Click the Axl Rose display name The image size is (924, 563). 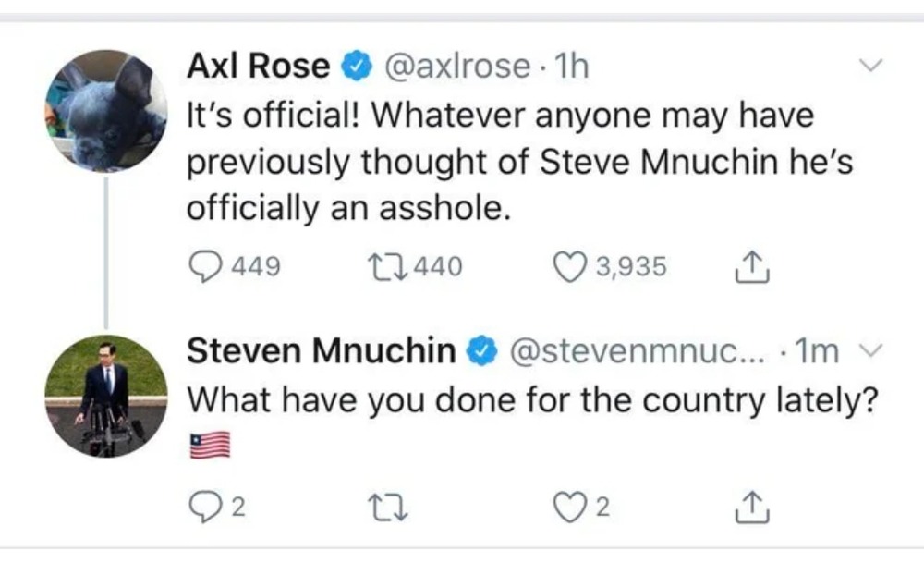pos(258,67)
